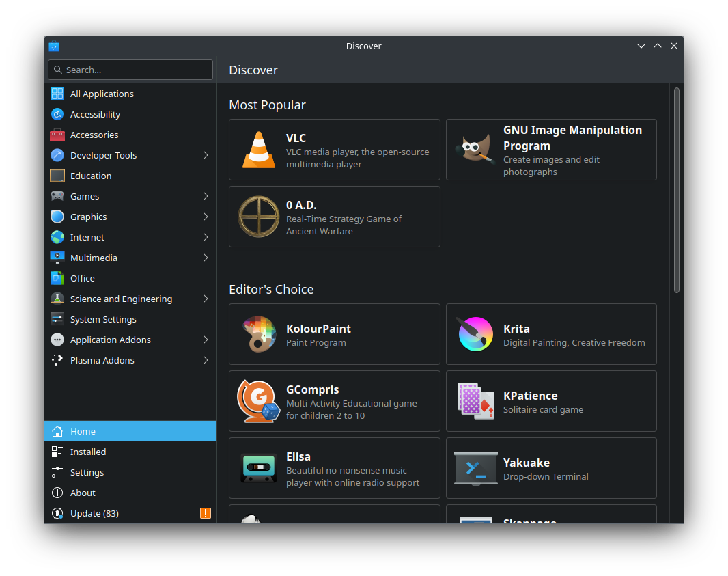This screenshot has width=728, height=576.
Task: Click the Krita paintbrush icon
Action: pos(475,334)
